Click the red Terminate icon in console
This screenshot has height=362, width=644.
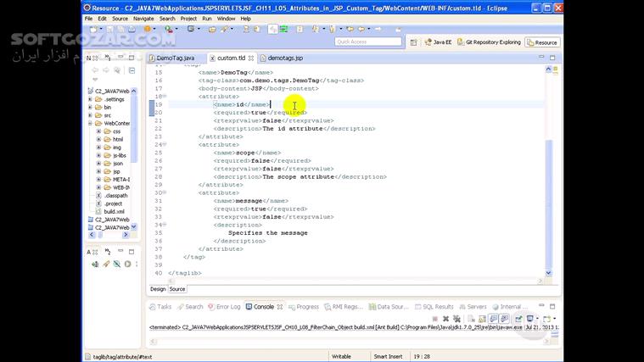point(435,319)
